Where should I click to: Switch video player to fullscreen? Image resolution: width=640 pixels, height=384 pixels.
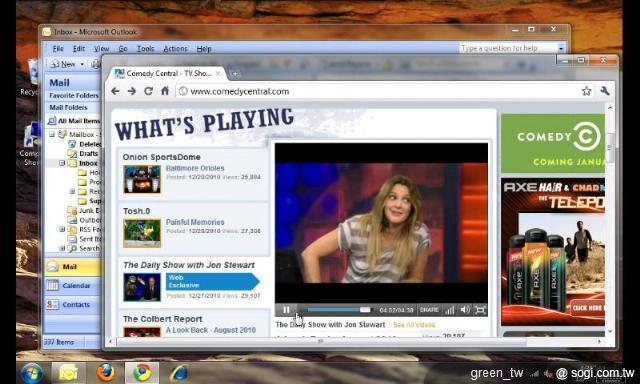point(480,310)
